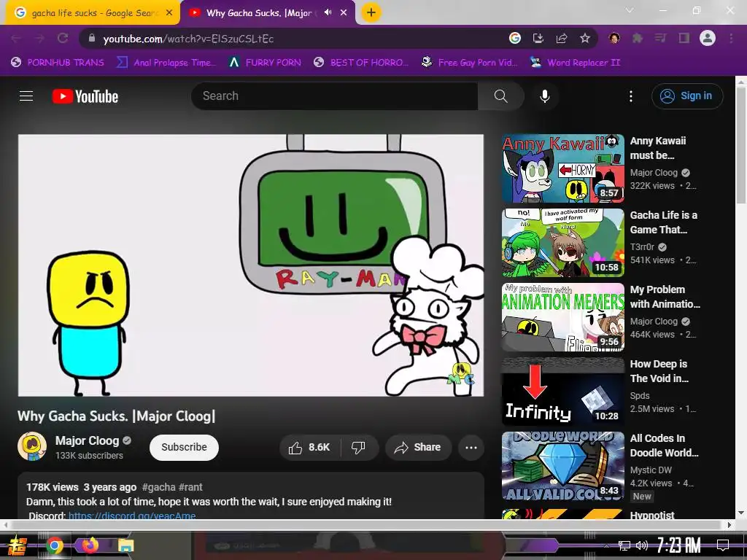Launch Firefox from the taskbar
This screenshot has height=560, width=747.
coord(90,544)
